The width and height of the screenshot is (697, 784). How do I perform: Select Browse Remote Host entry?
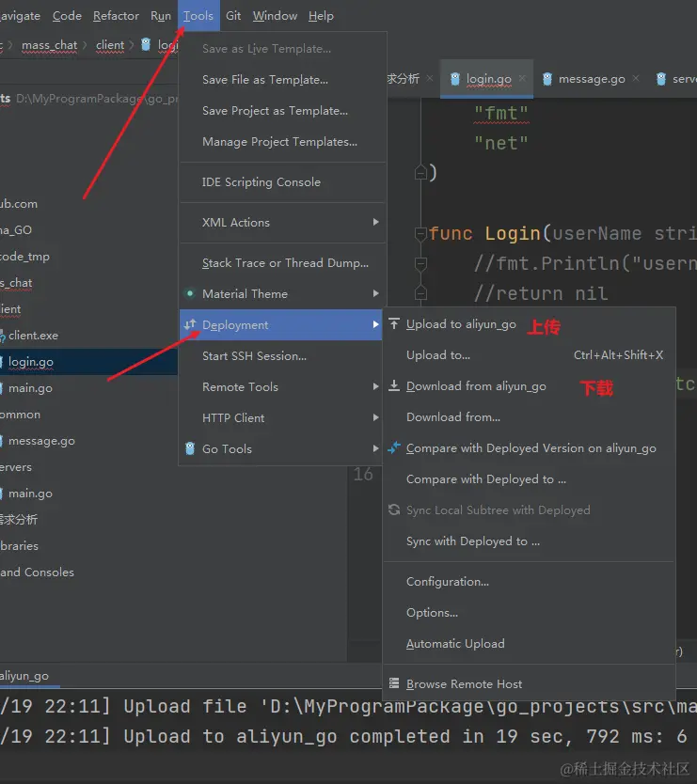point(464,684)
